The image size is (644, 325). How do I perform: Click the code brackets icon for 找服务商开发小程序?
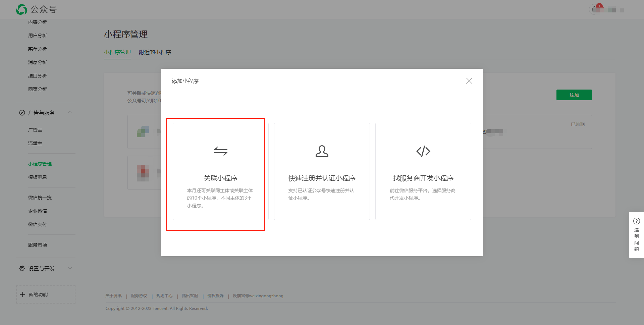423,151
